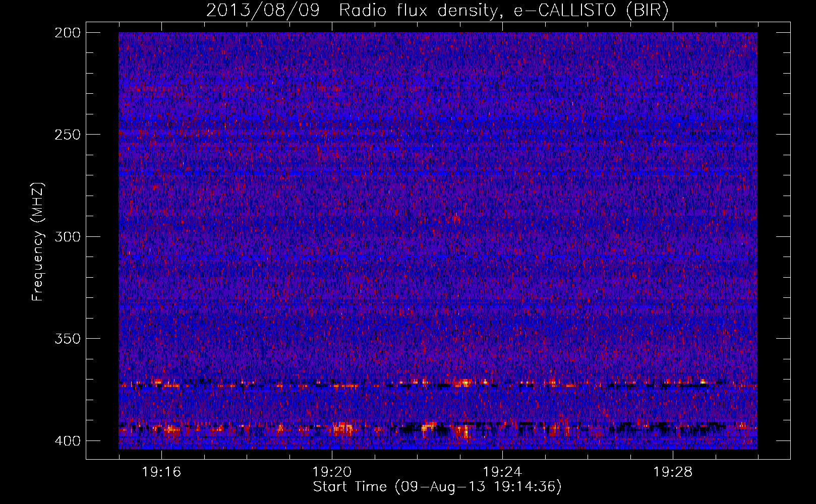The width and height of the screenshot is (816, 504).
Task: Pick the 19:28 time tick label
Action: tap(673, 472)
